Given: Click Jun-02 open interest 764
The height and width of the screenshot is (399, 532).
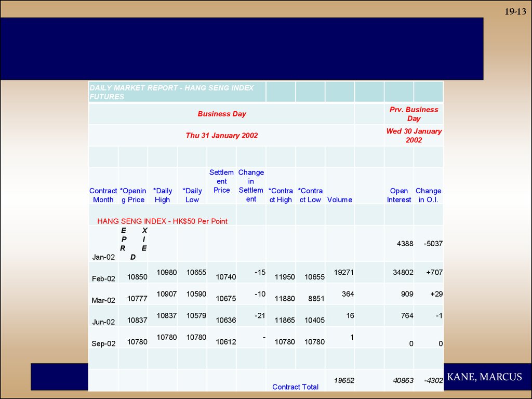Looking at the screenshot, I should [x=407, y=315].
